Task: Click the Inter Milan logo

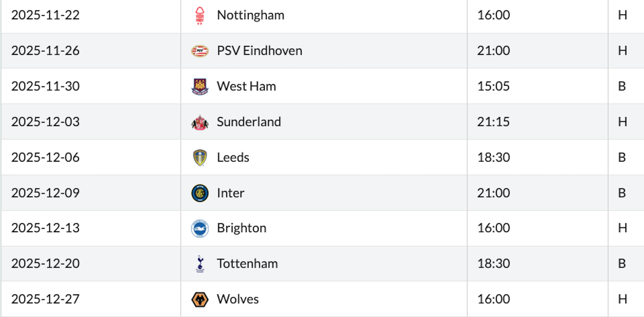Action: (200, 193)
